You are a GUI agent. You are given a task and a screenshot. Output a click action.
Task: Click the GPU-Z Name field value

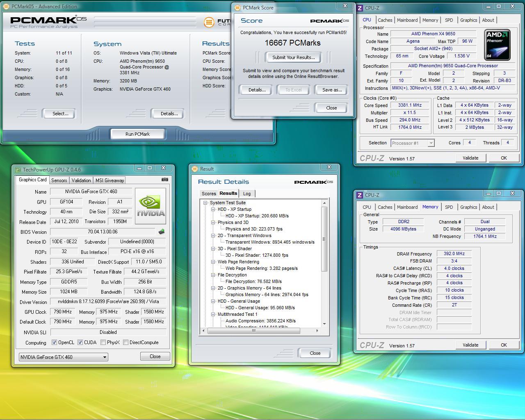coord(91,192)
